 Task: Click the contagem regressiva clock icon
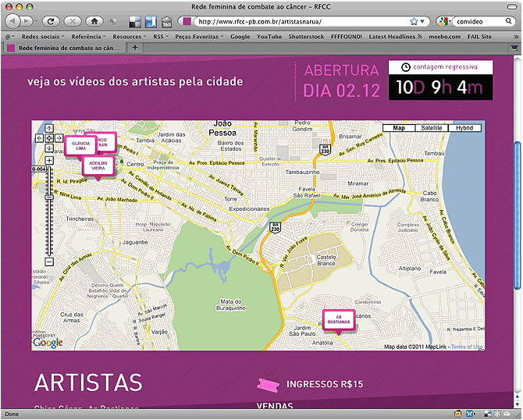[405, 67]
